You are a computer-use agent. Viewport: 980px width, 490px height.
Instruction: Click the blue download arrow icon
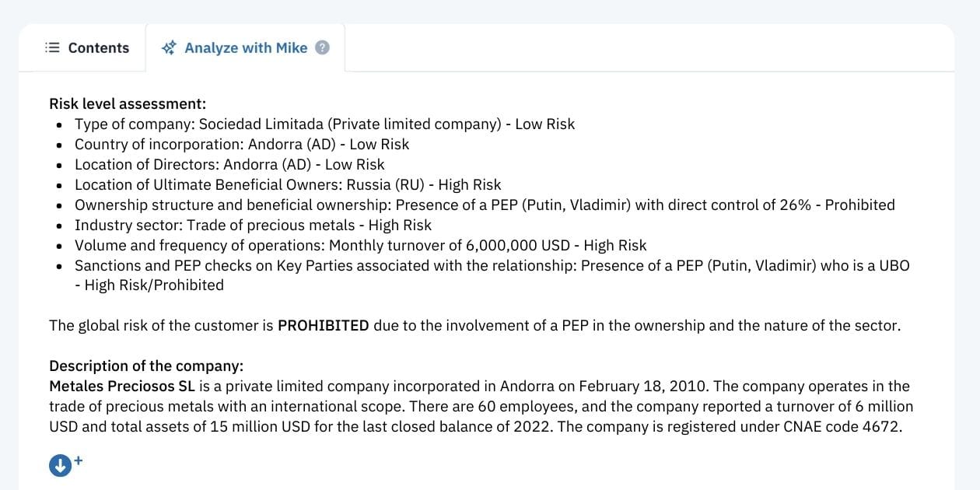tap(60, 465)
